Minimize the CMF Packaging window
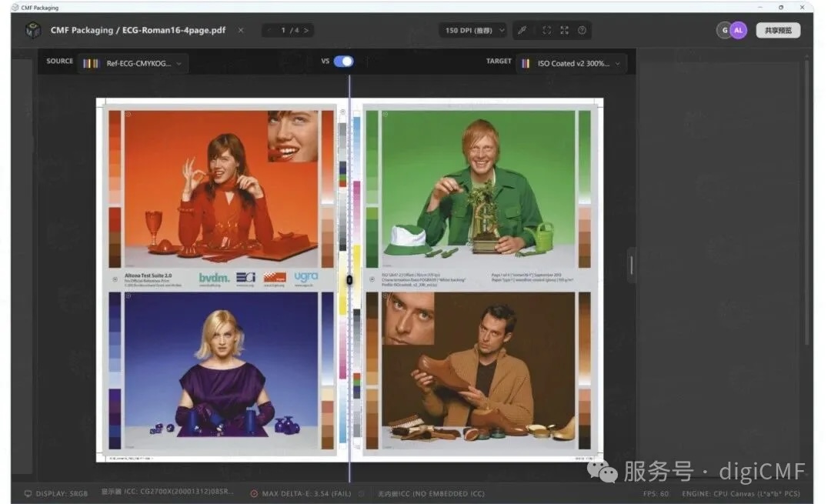 click(760, 8)
